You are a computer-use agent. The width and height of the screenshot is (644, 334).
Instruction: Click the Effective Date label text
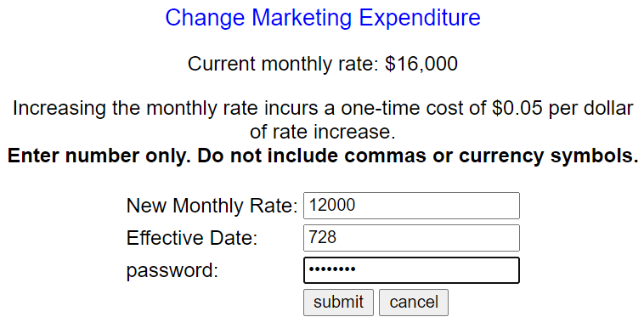(x=192, y=238)
